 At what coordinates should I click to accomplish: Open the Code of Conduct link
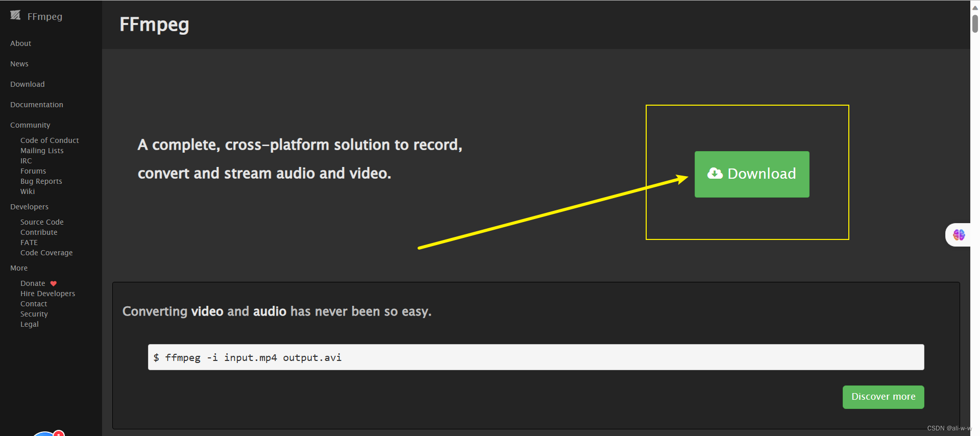click(x=50, y=140)
